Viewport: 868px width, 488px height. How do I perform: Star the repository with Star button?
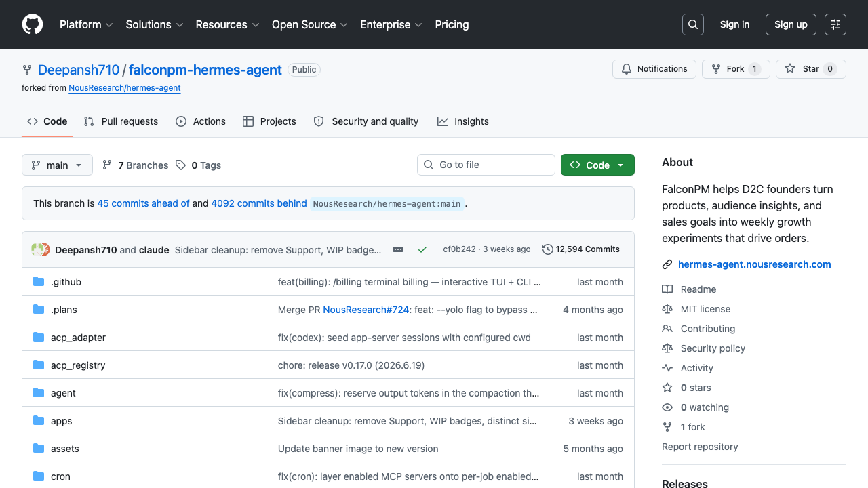tap(811, 69)
